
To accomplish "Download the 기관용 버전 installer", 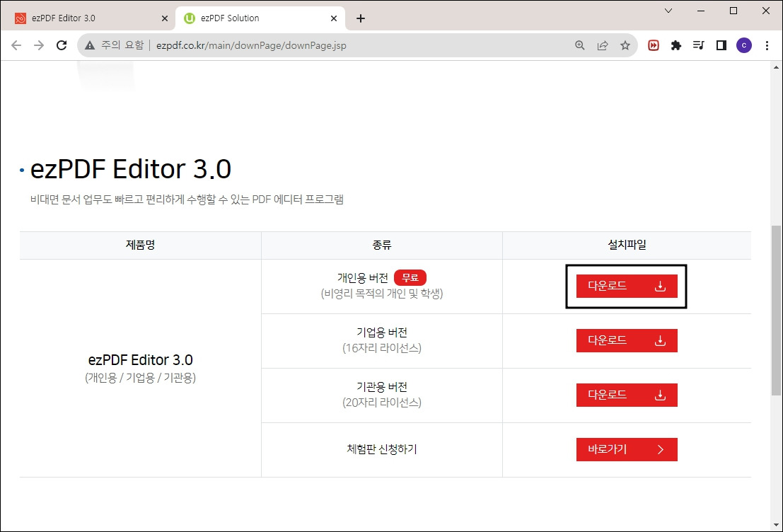I will [625, 395].
